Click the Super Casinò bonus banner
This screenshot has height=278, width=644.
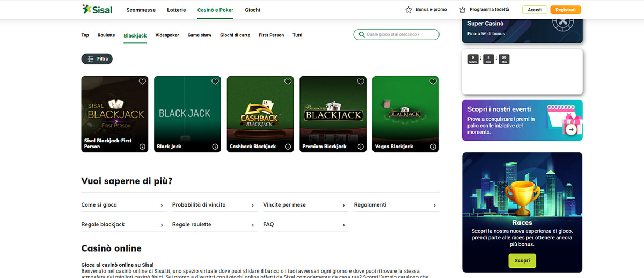point(522,31)
